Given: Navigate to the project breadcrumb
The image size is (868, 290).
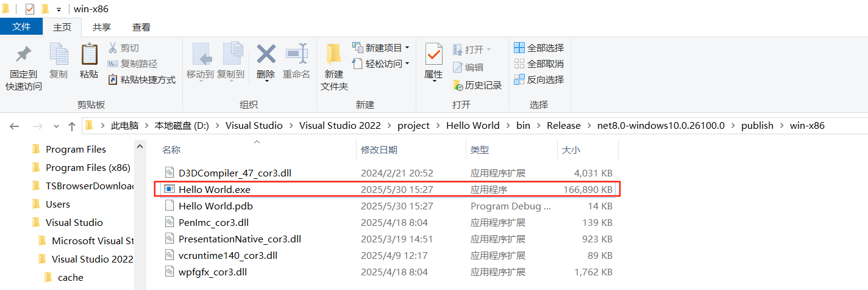Looking at the screenshot, I should pyautogui.click(x=413, y=126).
